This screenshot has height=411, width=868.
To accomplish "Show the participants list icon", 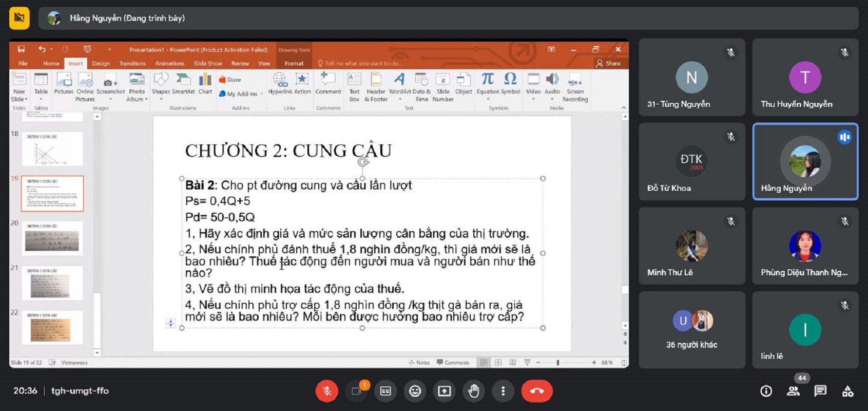I will tap(793, 391).
